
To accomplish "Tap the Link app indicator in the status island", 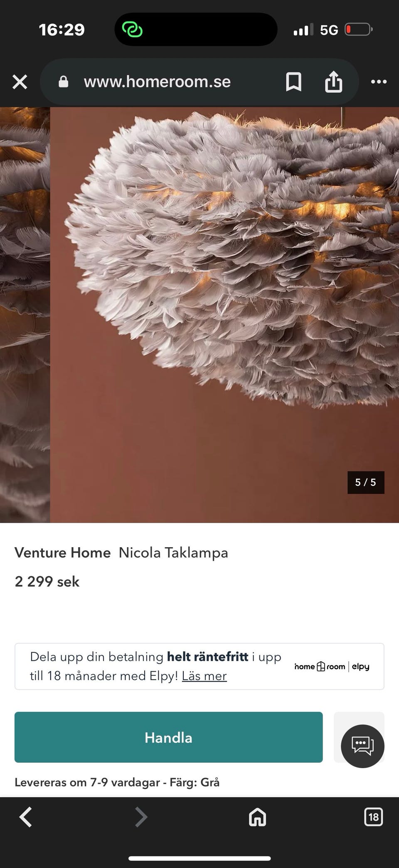I will [132, 30].
